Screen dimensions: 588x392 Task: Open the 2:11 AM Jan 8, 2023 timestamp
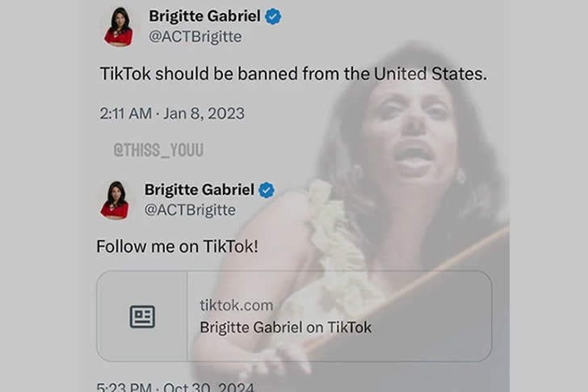[x=172, y=113]
